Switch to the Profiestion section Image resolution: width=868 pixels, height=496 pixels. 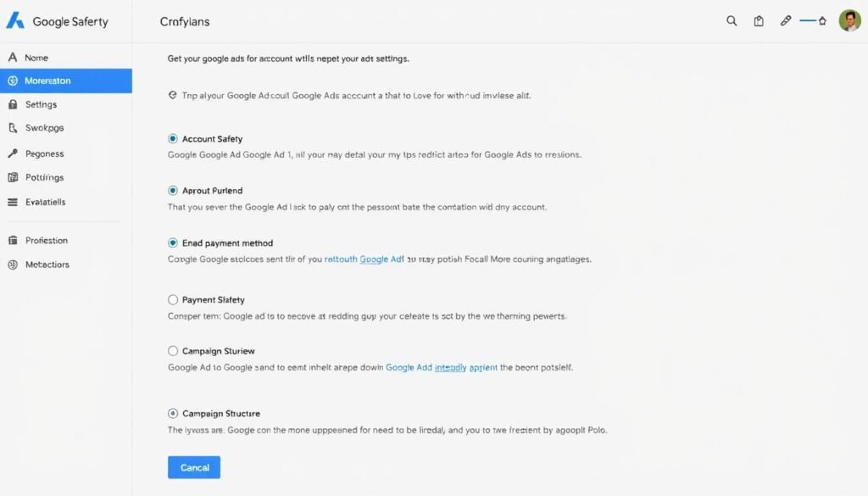(12, 240)
